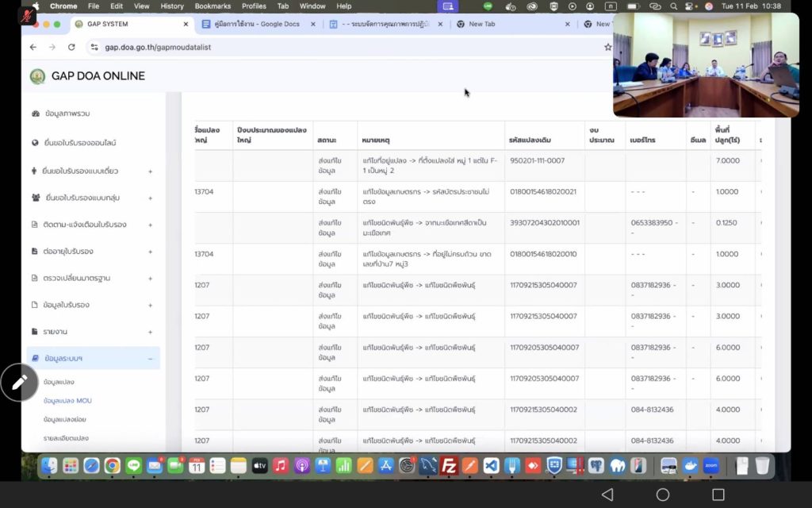Viewport: 812px width, 508px height.
Task: Open Mail from the dock
Action: pos(155,465)
